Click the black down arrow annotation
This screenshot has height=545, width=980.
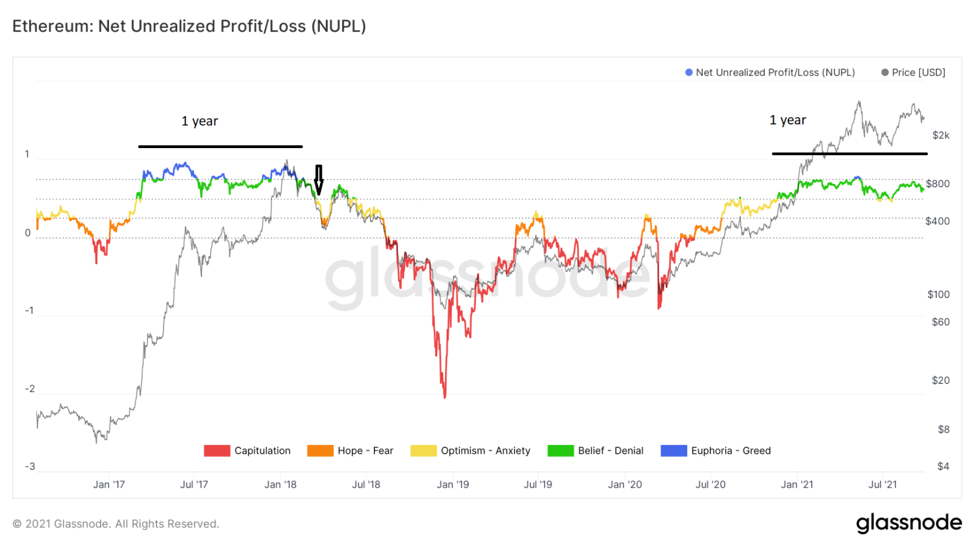click(x=319, y=179)
